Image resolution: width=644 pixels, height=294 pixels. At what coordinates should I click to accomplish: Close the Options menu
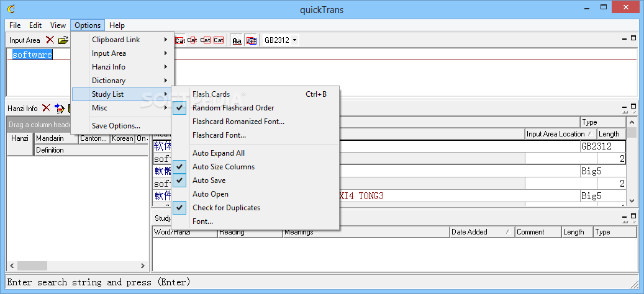(88, 25)
